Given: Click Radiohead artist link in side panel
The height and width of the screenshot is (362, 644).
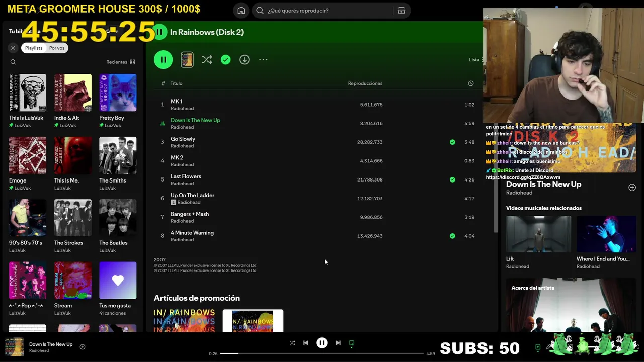Looking at the screenshot, I should click(x=519, y=193).
